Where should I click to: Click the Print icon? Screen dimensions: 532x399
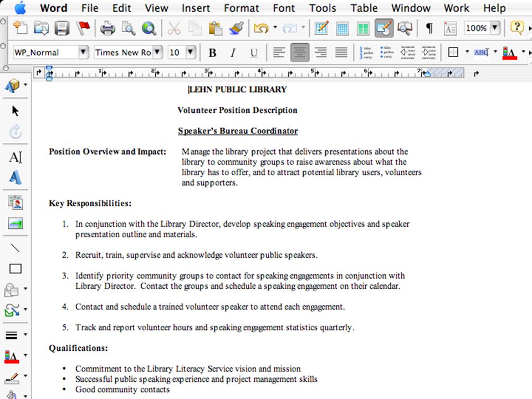pos(108,28)
